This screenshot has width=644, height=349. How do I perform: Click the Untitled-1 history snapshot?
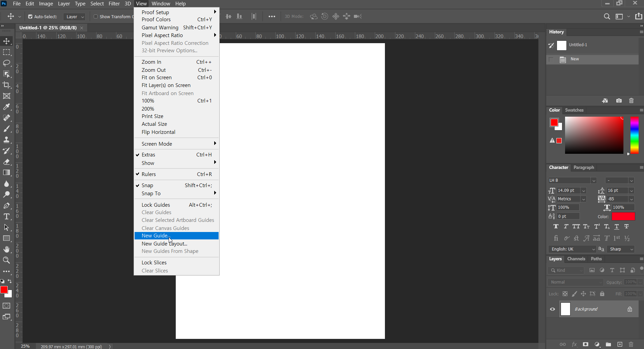point(592,45)
